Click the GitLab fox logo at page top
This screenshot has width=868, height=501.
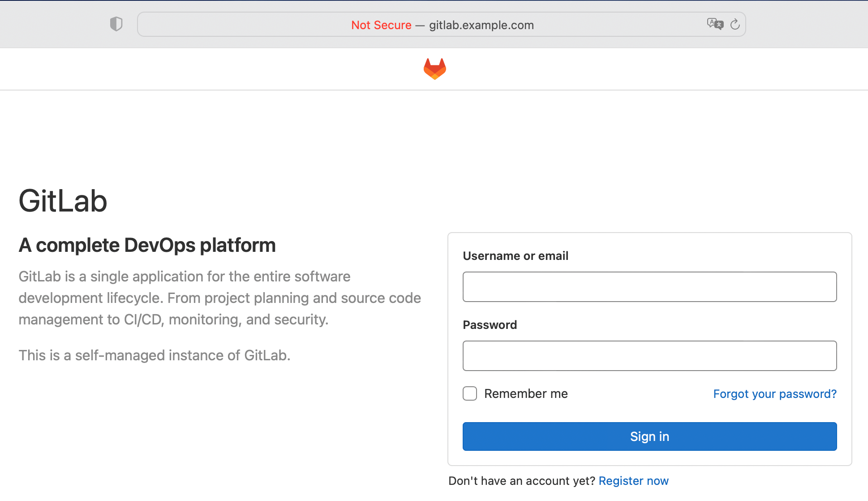(x=434, y=69)
